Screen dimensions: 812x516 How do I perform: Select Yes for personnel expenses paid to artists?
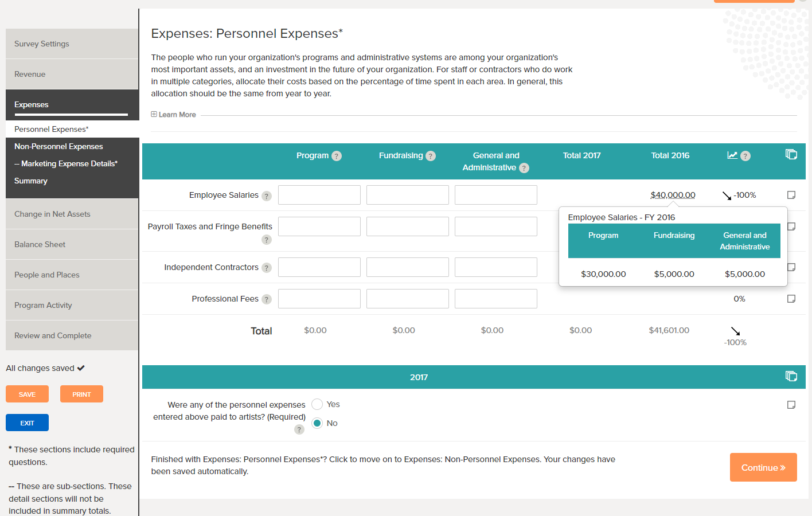point(317,404)
